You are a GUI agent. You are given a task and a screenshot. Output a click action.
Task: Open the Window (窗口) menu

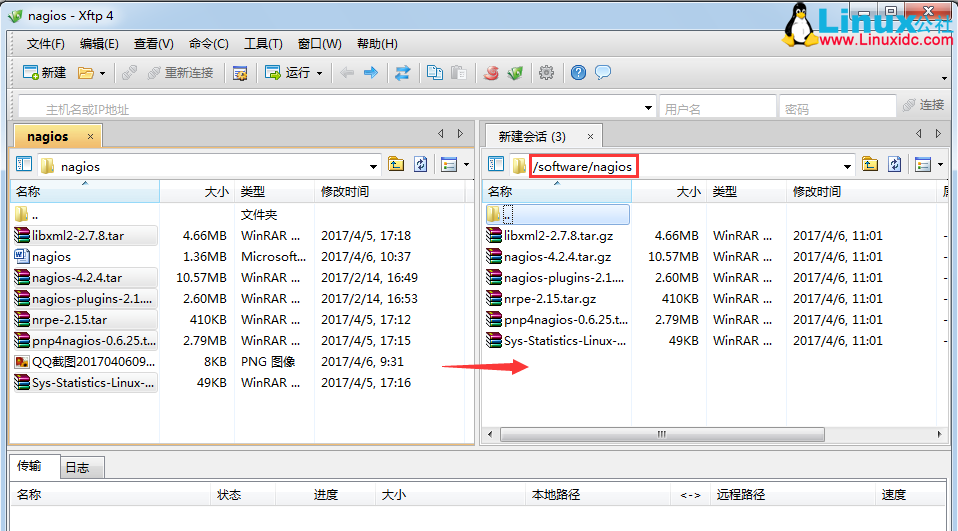(x=320, y=44)
